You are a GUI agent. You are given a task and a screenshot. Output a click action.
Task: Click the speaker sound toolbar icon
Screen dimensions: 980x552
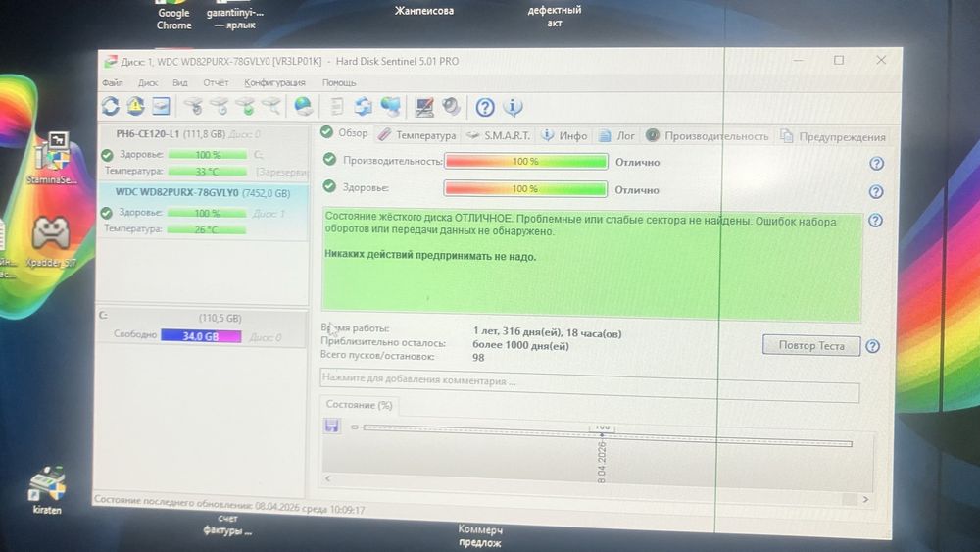tap(451, 107)
